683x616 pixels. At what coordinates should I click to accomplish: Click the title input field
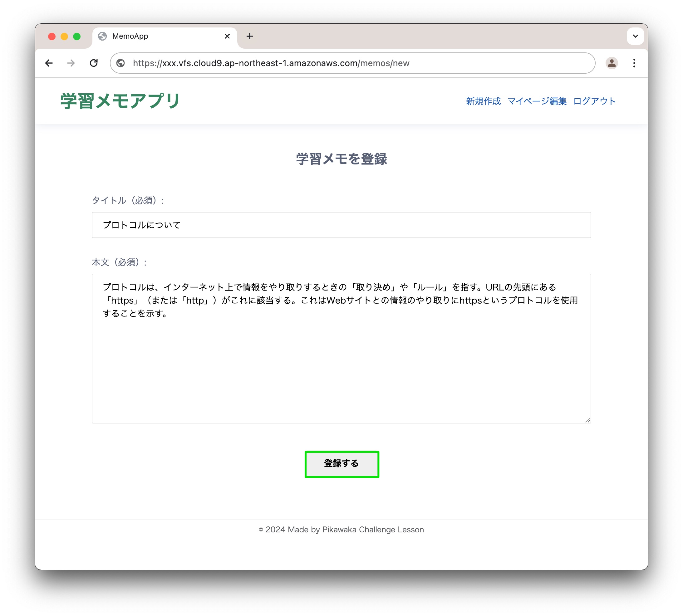tap(341, 225)
